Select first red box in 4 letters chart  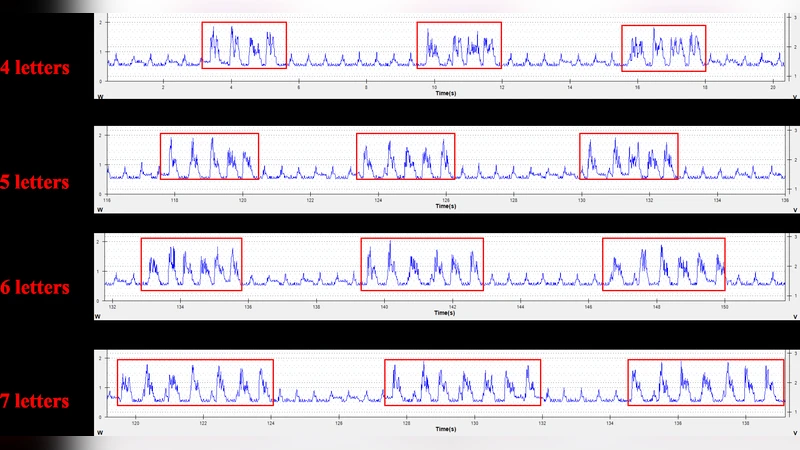[244, 45]
